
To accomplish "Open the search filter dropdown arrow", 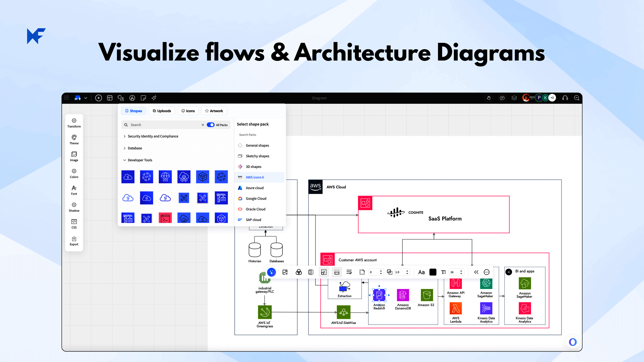I will [203, 125].
